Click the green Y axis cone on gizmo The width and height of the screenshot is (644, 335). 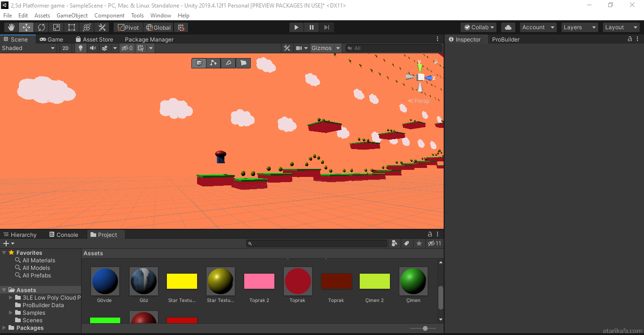click(x=420, y=67)
